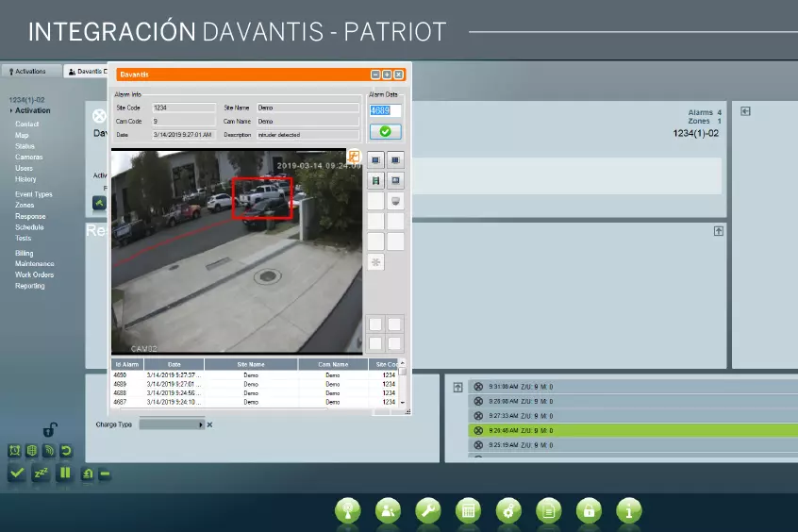Click the green film strip video icon
Image resolution: width=798 pixels, height=532 pixels.
375,180
